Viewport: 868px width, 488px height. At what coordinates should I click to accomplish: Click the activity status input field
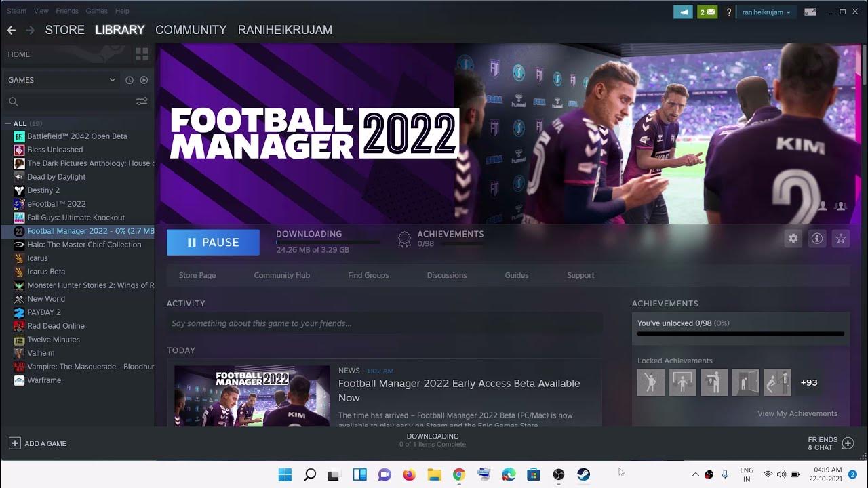[384, 323]
